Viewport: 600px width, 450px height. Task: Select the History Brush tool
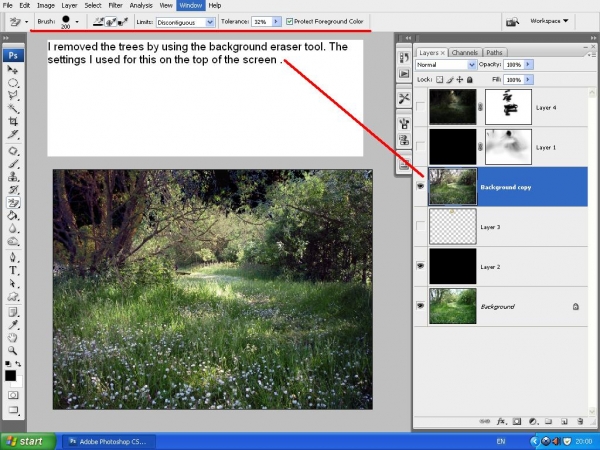click(13, 190)
